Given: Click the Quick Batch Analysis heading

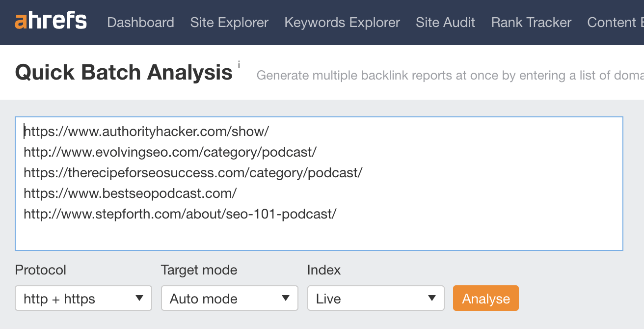Looking at the screenshot, I should pyautogui.click(x=124, y=73).
